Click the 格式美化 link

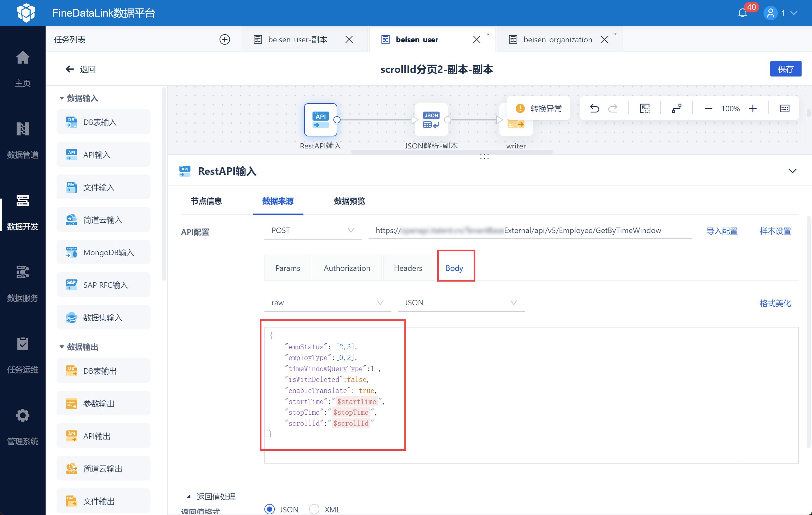coord(775,303)
